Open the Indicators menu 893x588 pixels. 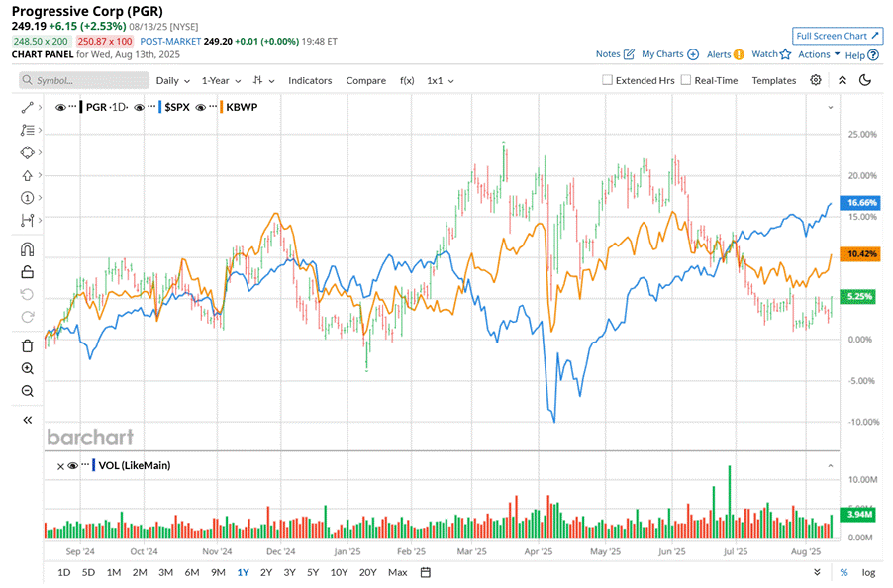(310, 81)
